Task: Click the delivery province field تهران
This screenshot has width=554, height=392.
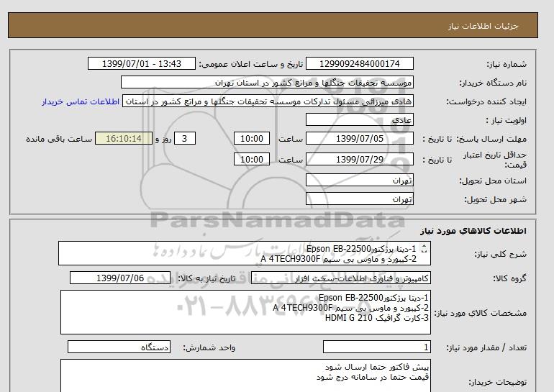Action: (359, 181)
